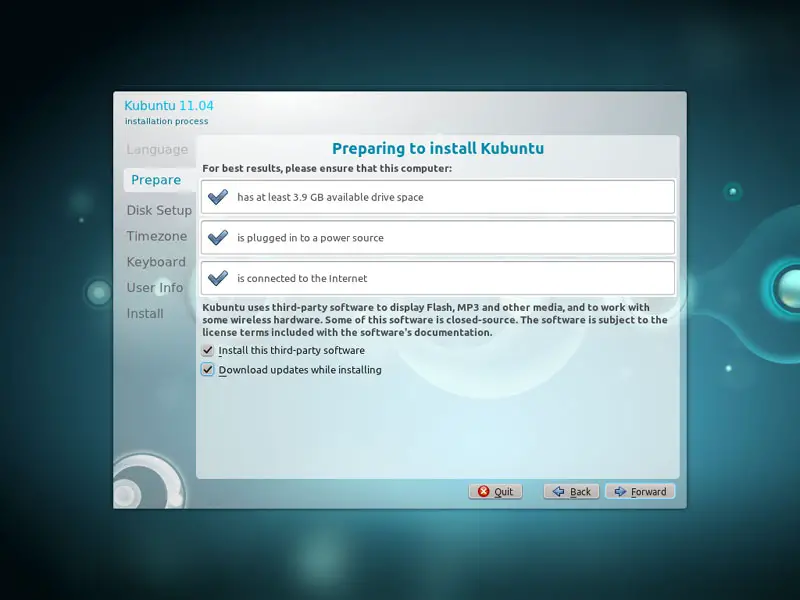The image size is (800, 600).
Task: Click the left arrow icon on Back
Action: point(558,491)
